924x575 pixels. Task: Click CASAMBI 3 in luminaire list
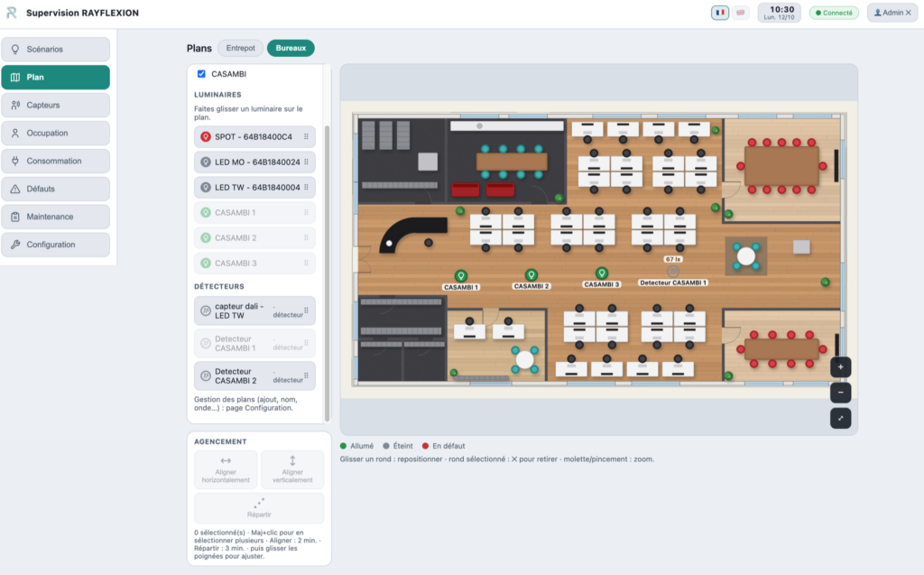(x=254, y=264)
